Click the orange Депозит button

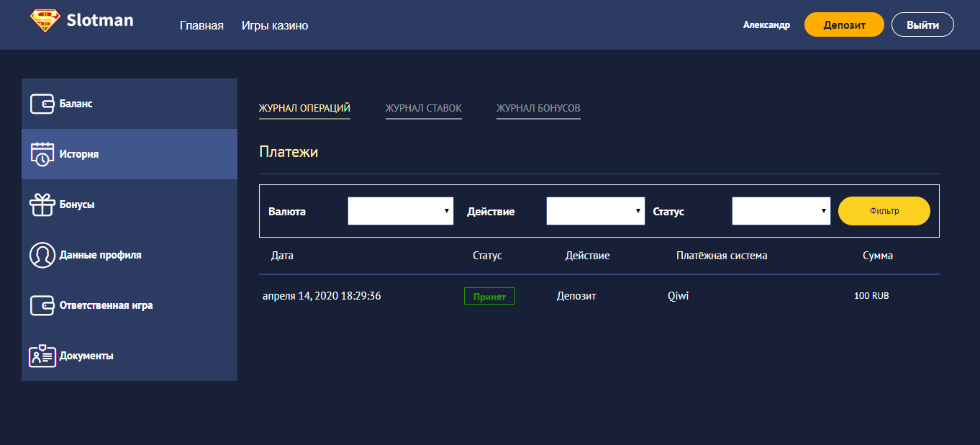pos(843,24)
